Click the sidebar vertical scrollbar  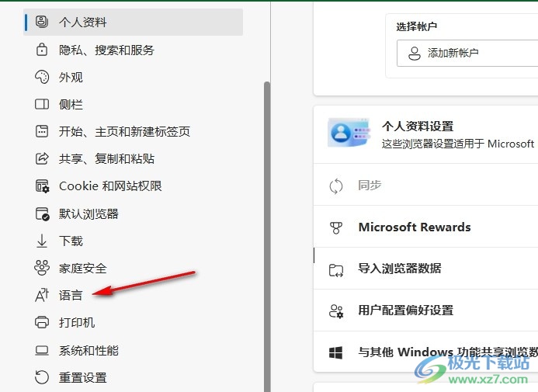tap(267, 237)
